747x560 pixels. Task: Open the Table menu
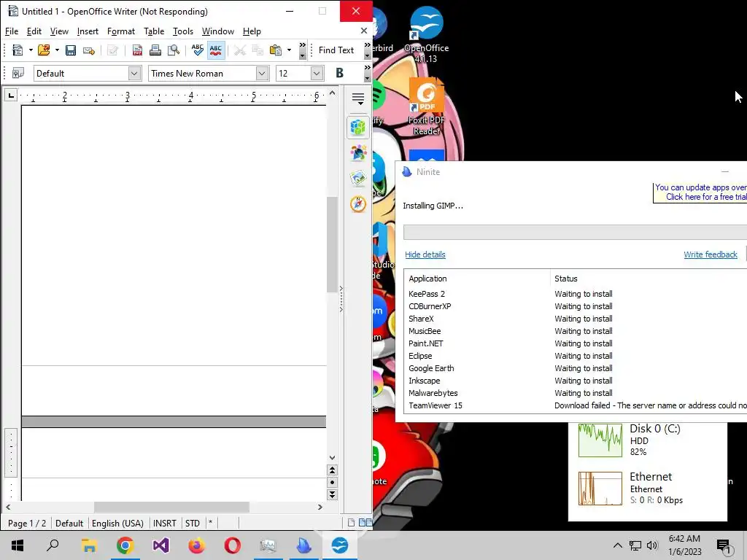[154, 31]
